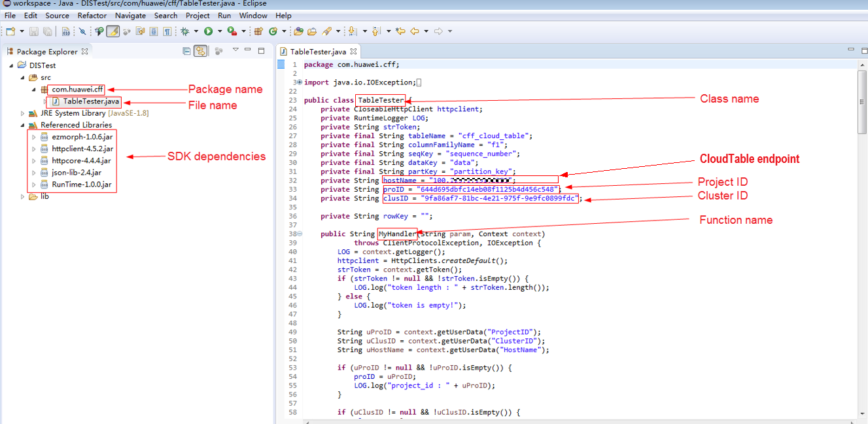
Task: Jump to the Next Annotation icon
Action: click(x=353, y=31)
